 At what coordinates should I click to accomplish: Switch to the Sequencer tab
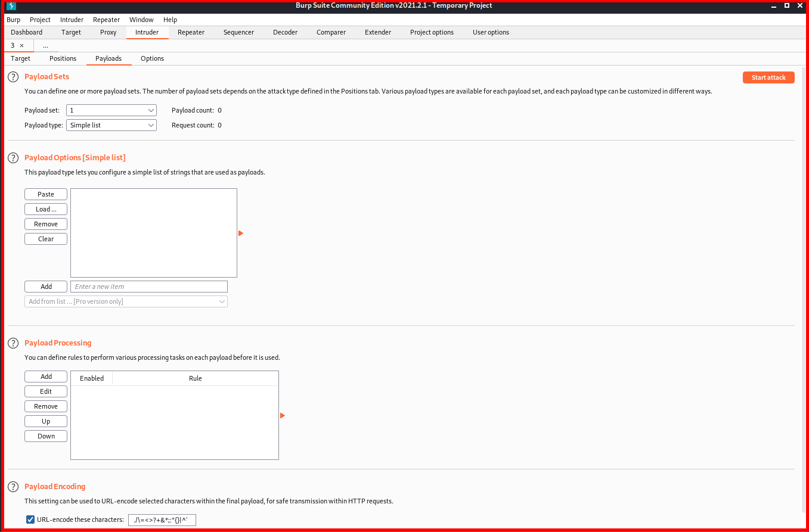(238, 32)
